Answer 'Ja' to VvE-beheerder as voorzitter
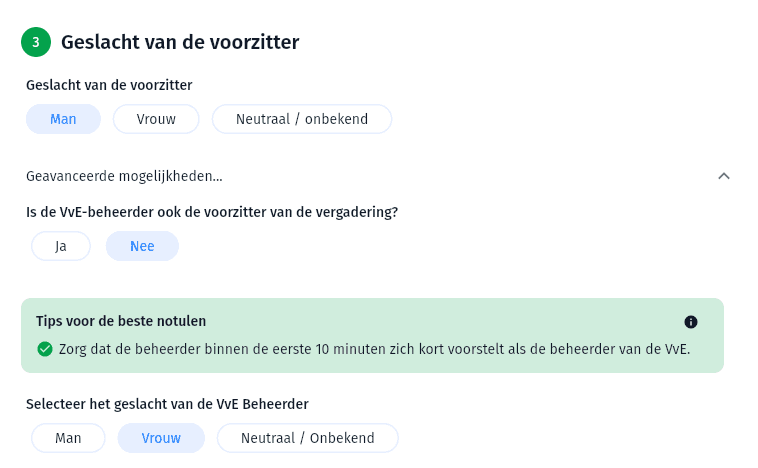The width and height of the screenshot is (758, 468). click(61, 246)
